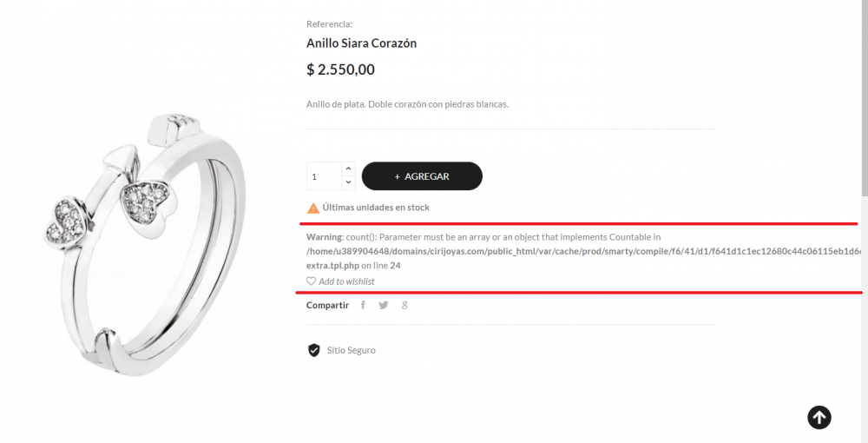Click the Anillo Siara Corazón title
Screen dimensions: 868x443
[362, 43]
